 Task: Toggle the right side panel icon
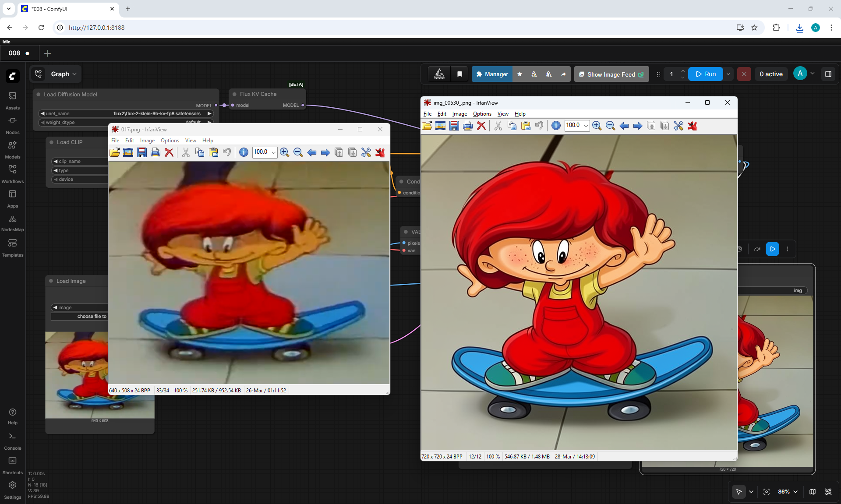tap(828, 74)
